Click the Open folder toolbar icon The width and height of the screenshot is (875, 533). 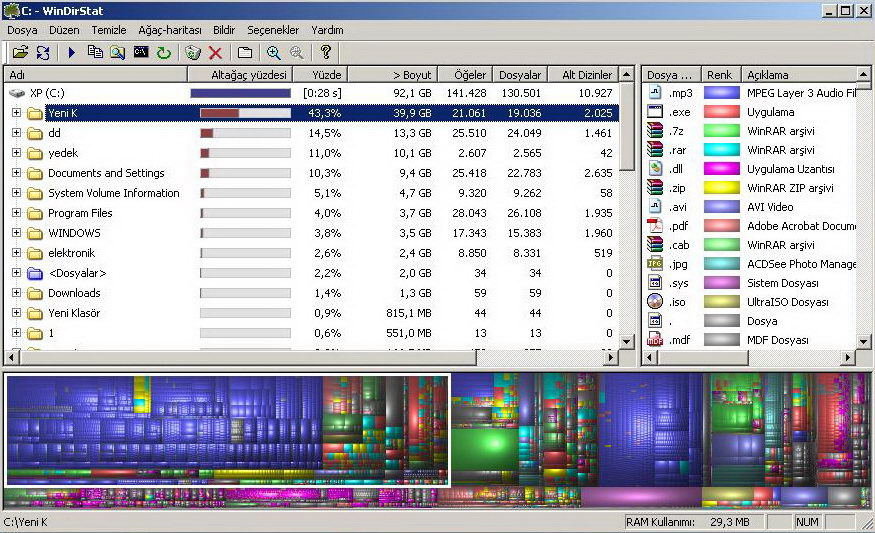[21, 52]
